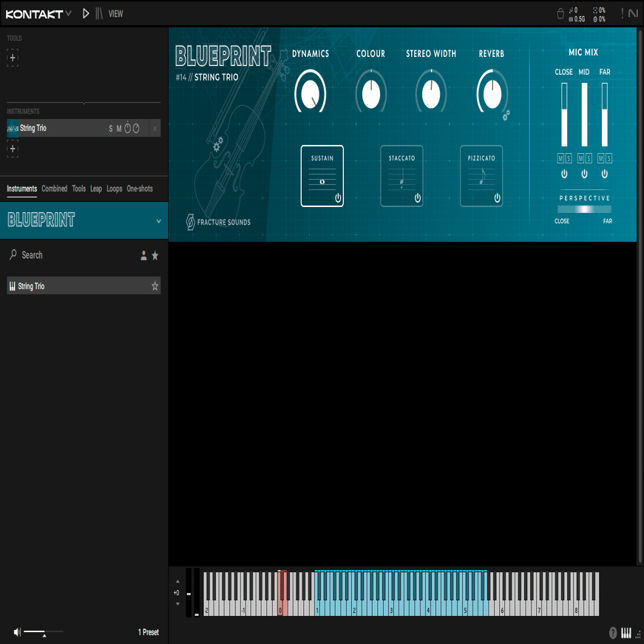Switch to the Instruments tab
Screen dimensions: 644x644
[x=21, y=189]
